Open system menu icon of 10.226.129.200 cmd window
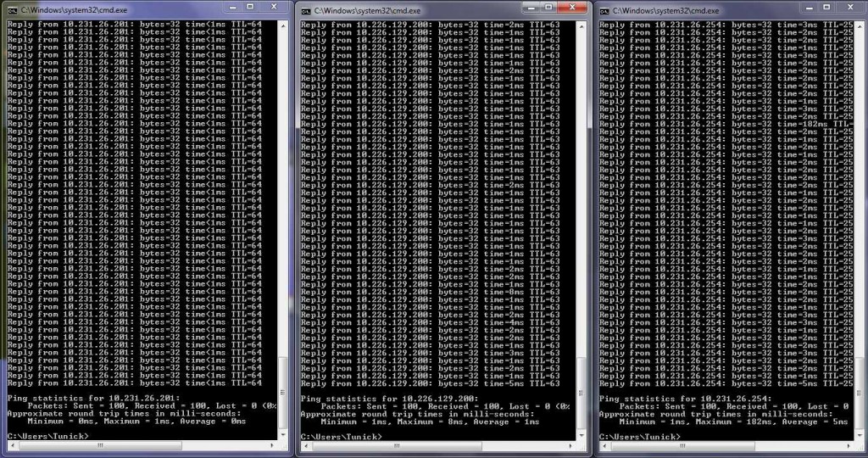The height and width of the screenshot is (458, 868). coord(305,10)
